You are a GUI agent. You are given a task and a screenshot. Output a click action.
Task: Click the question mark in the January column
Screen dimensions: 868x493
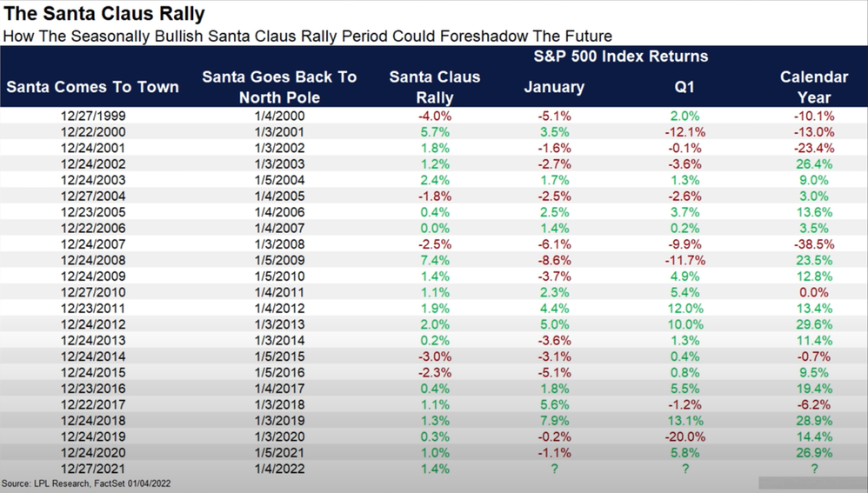pos(554,469)
